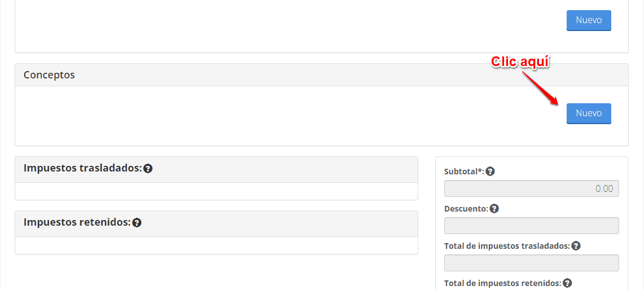Click the empty Impuestos trasladados list area
The width and height of the screenshot is (644, 290).
coord(216,191)
